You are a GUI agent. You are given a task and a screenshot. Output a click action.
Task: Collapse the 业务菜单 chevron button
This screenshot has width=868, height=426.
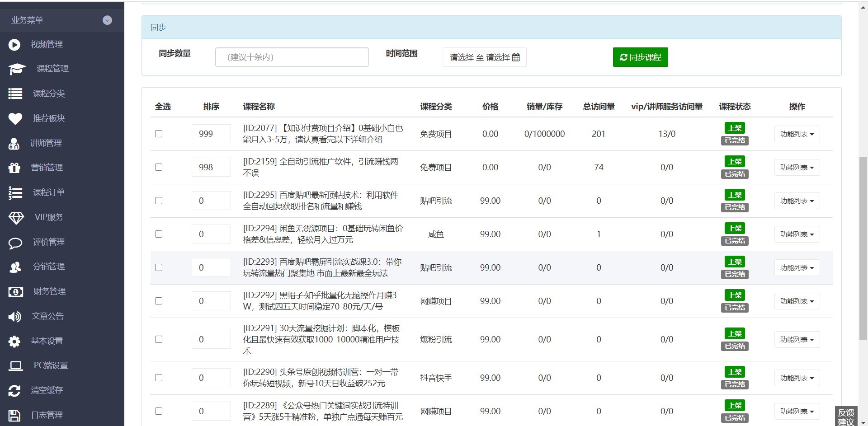point(107,20)
